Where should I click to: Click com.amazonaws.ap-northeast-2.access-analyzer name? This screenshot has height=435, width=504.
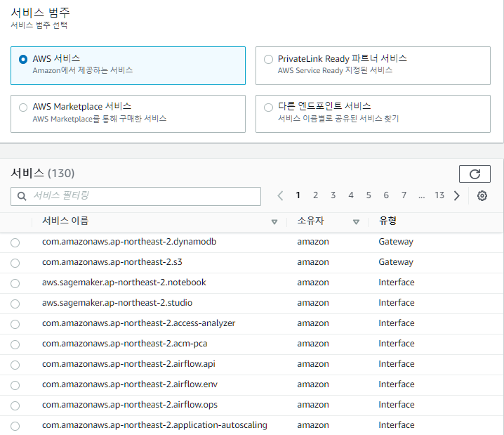(x=138, y=323)
